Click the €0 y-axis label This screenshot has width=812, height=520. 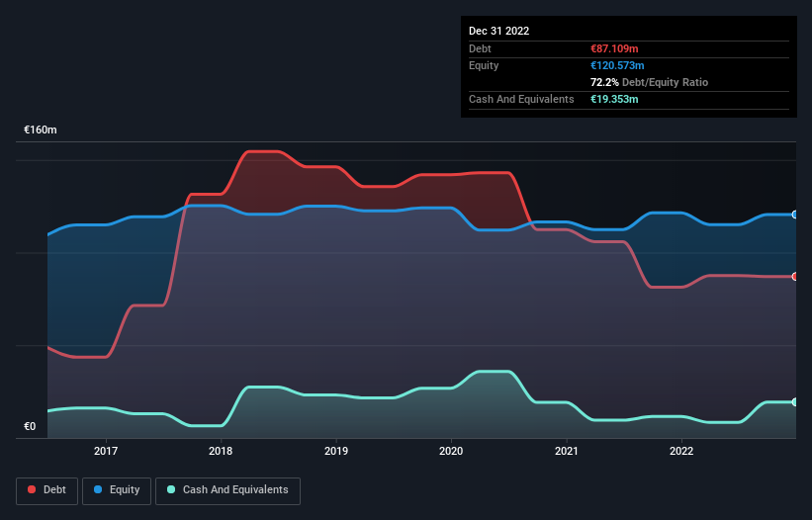[30, 427]
